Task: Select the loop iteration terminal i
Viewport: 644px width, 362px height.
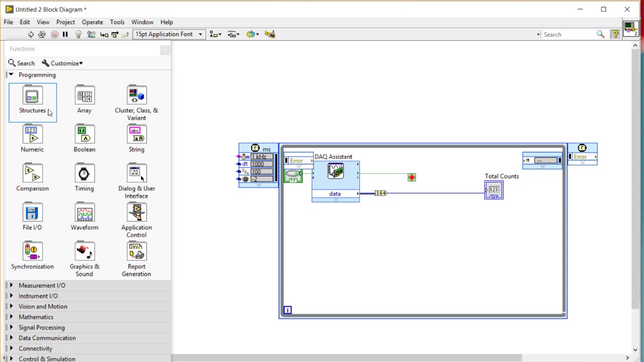Action: 287,310
